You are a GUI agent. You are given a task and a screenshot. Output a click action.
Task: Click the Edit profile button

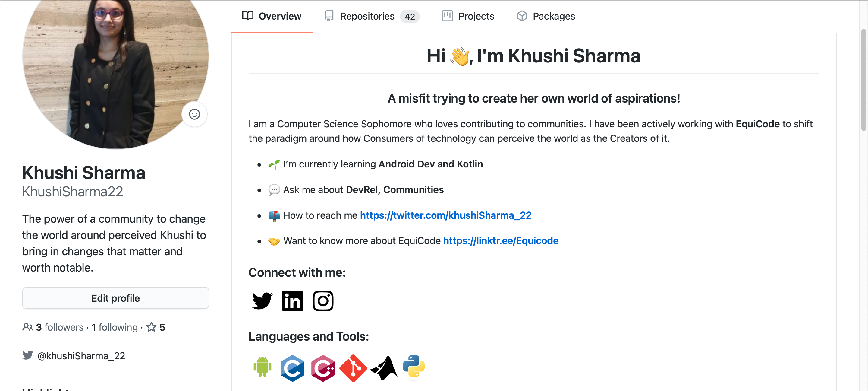tap(116, 298)
